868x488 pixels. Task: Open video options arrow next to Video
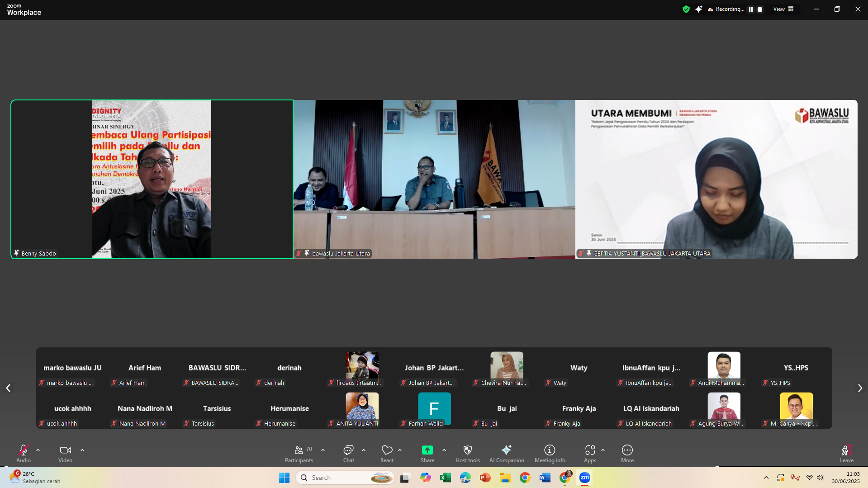click(82, 450)
